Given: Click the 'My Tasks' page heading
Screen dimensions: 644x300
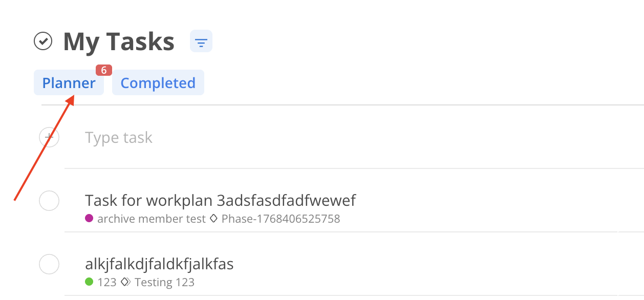Looking at the screenshot, I should [119, 41].
